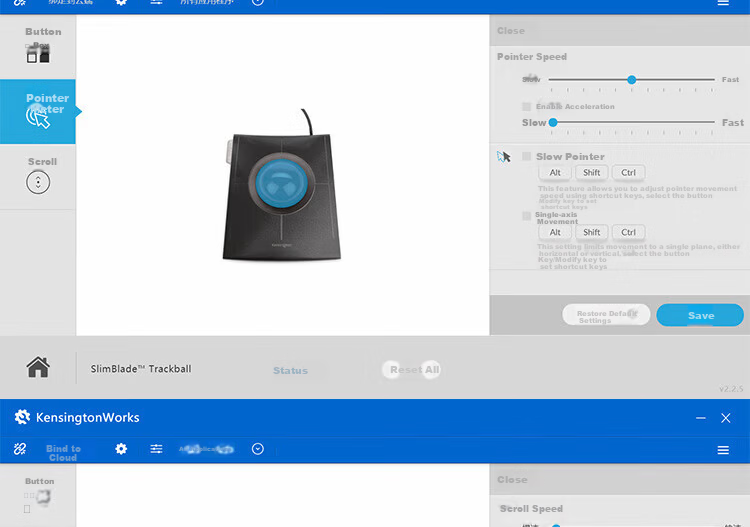Toggle the Single-axis Movement checkbox
This screenshot has width=750, height=527.
[526, 216]
